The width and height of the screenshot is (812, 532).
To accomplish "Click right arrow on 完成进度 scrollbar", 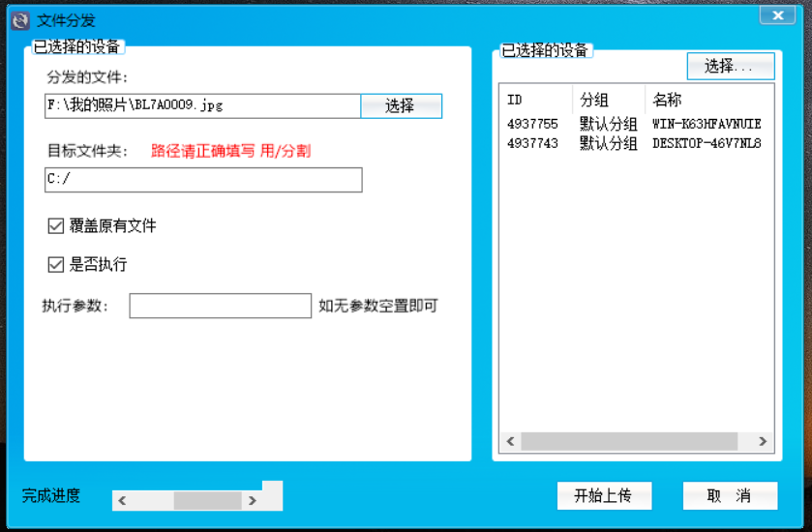I will click(x=253, y=501).
